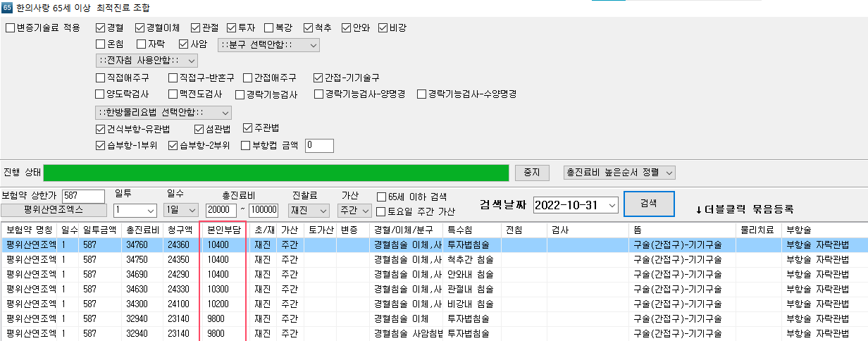Tick the 복강 checkbox
The height and width of the screenshot is (341, 868).
click(269, 28)
